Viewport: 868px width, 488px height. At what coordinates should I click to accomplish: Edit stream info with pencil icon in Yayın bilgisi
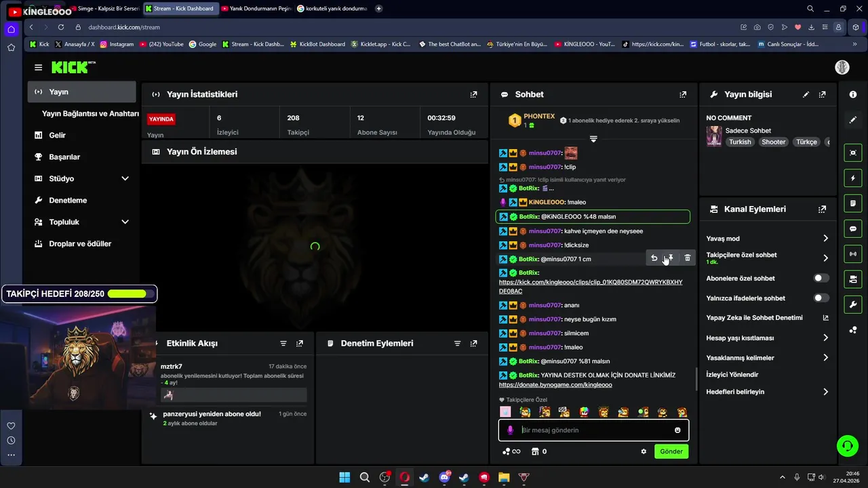[x=806, y=94]
